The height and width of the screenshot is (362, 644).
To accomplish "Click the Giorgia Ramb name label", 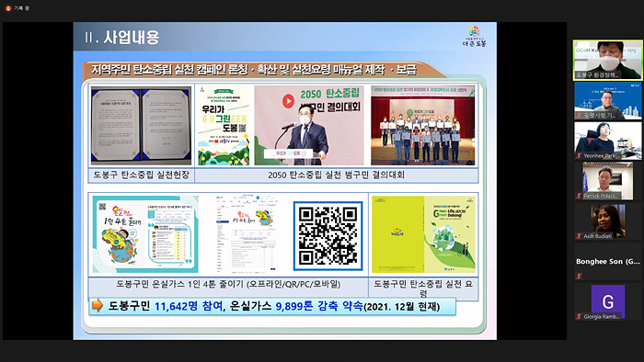I will click(602, 316).
